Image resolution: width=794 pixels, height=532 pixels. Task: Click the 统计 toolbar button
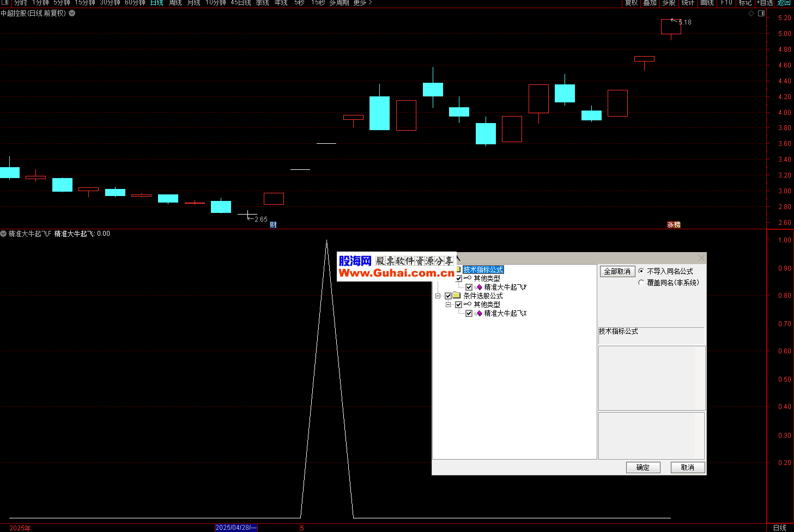coord(688,3)
